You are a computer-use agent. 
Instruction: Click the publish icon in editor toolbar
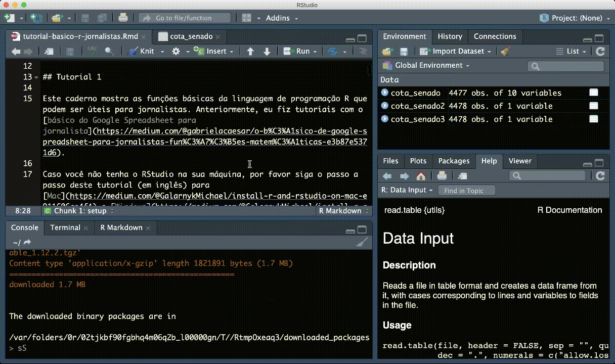[332, 51]
